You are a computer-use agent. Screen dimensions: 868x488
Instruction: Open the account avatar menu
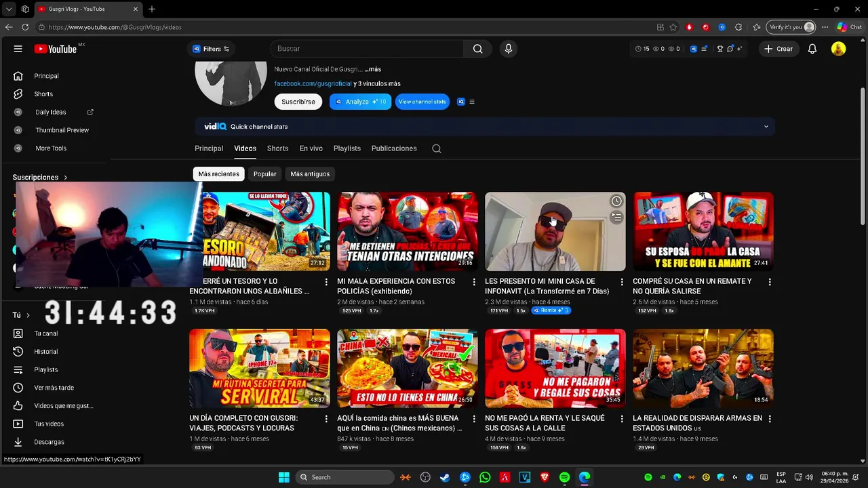point(839,49)
